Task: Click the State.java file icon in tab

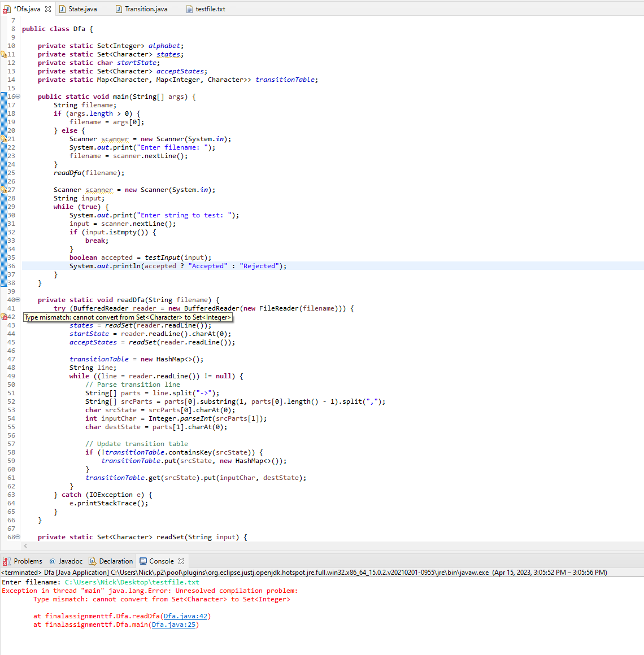Action: point(62,9)
